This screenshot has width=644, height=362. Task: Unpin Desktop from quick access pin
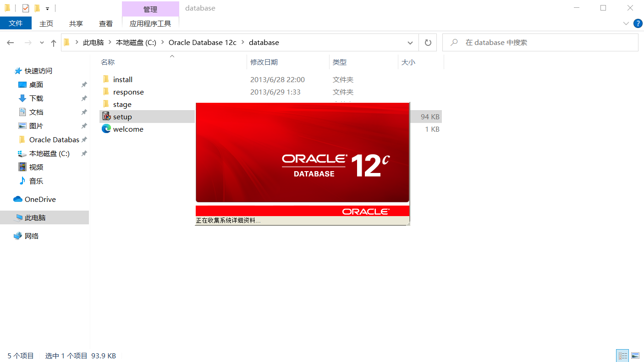pyautogui.click(x=84, y=84)
